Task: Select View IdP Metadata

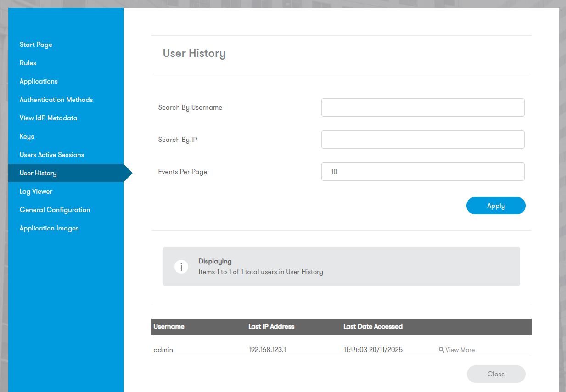Action: [x=48, y=118]
